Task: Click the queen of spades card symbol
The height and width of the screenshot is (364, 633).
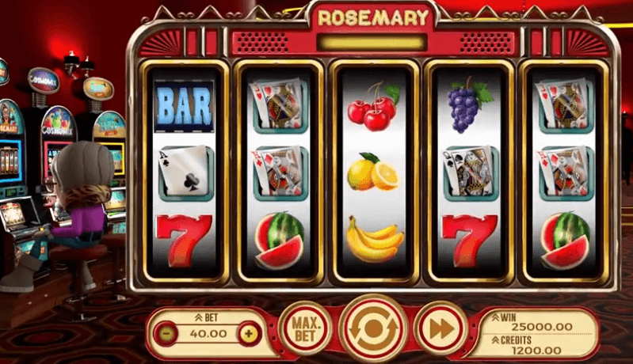Action: [470, 173]
